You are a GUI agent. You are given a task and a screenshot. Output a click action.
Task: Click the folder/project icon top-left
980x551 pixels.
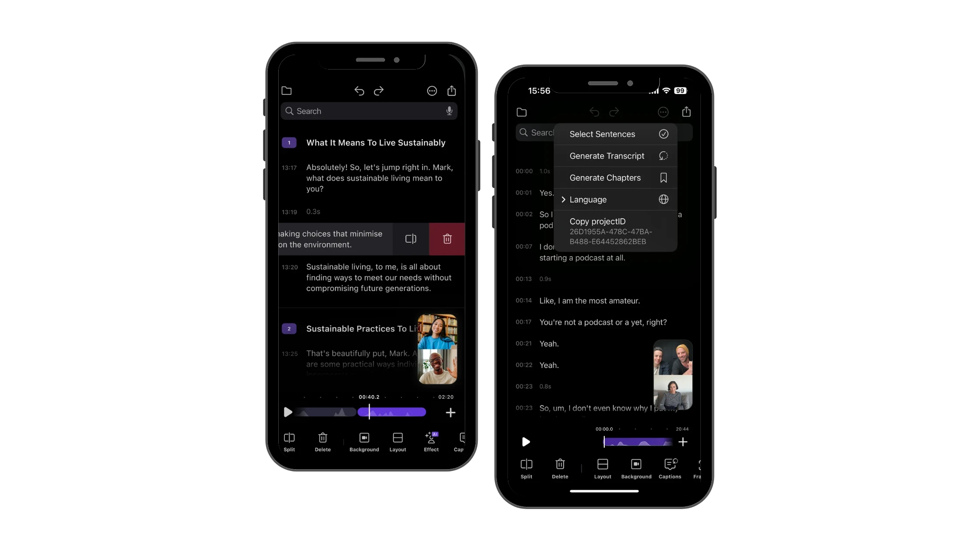(286, 91)
